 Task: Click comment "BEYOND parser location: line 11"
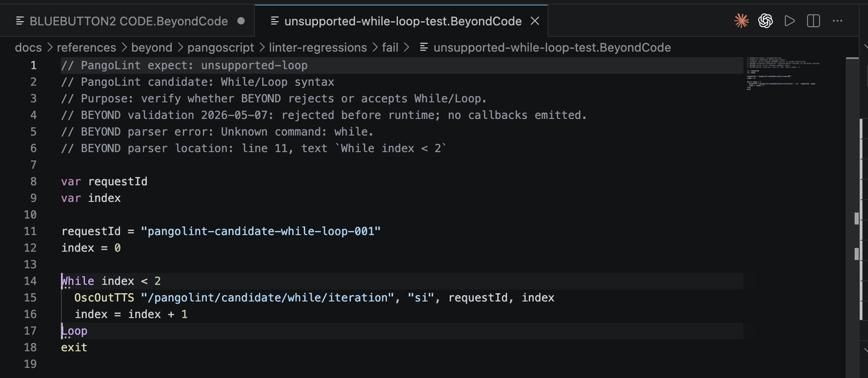pos(254,148)
